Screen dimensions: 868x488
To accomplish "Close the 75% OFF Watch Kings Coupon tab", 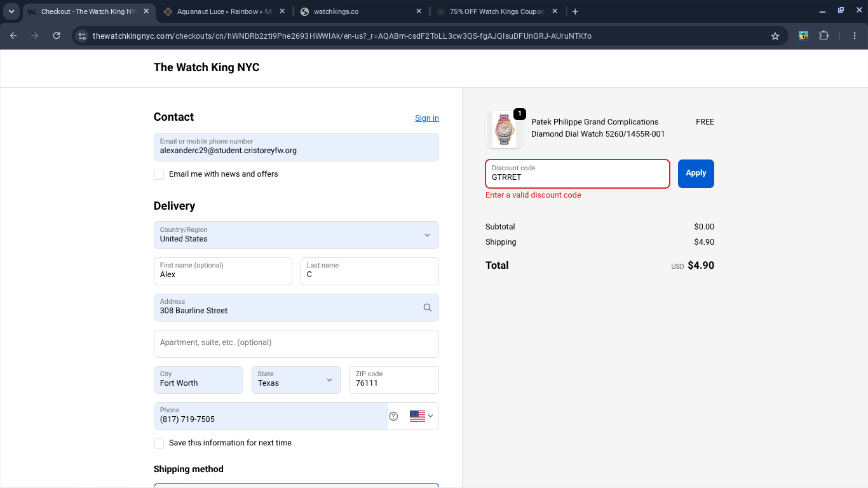I will pyautogui.click(x=555, y=11).
